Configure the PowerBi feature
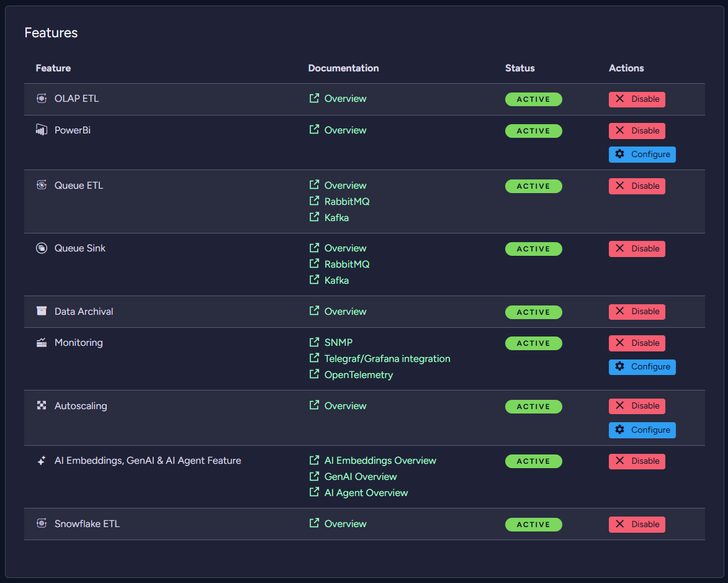This screenshot has width=728, height=583. point(642,154)
